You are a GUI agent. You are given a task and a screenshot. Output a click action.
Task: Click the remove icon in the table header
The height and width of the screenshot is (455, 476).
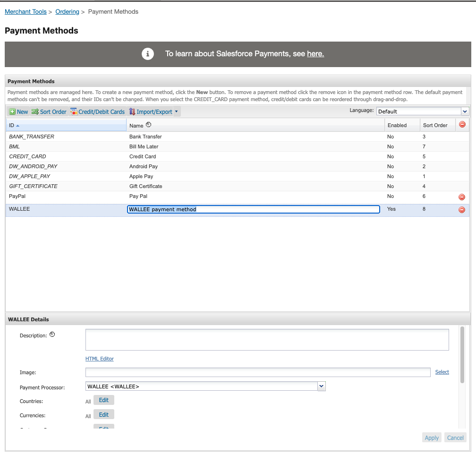(x=462, y=125)
